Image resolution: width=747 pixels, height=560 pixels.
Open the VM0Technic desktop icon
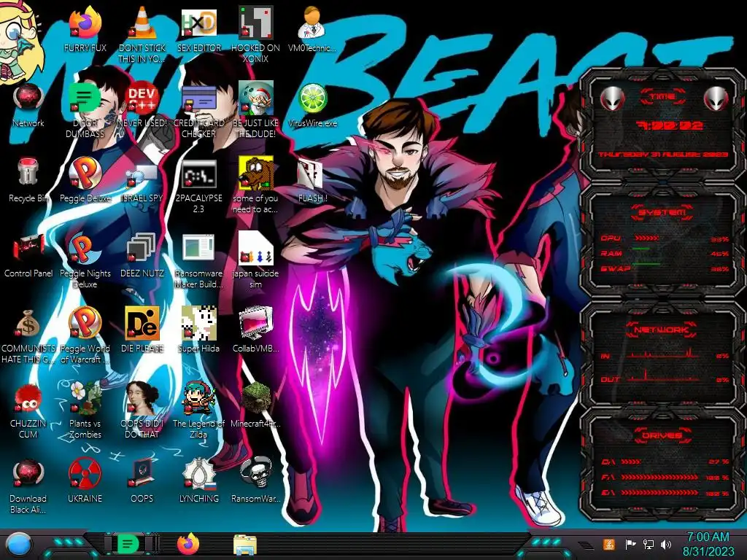(312, 23)
